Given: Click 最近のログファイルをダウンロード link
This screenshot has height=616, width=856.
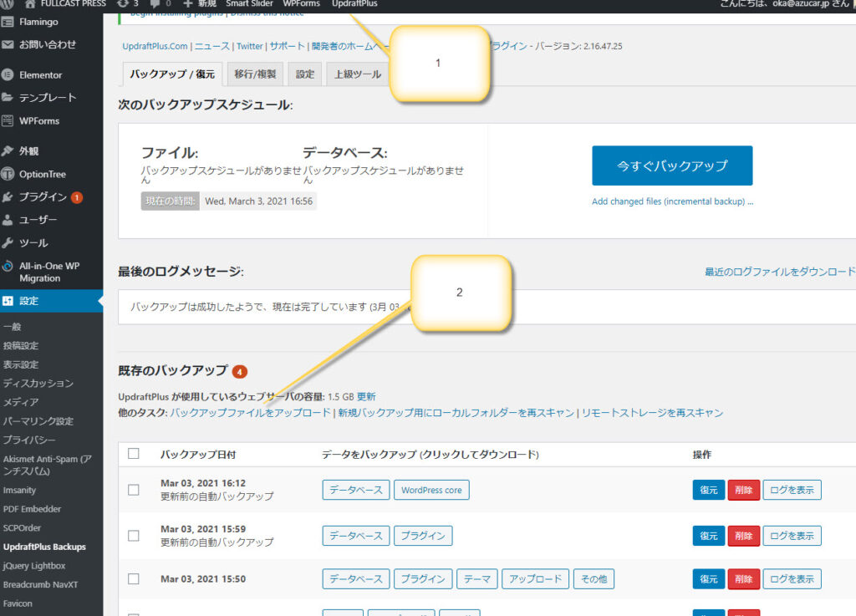Looking at the screenshot, I should 780,271.
